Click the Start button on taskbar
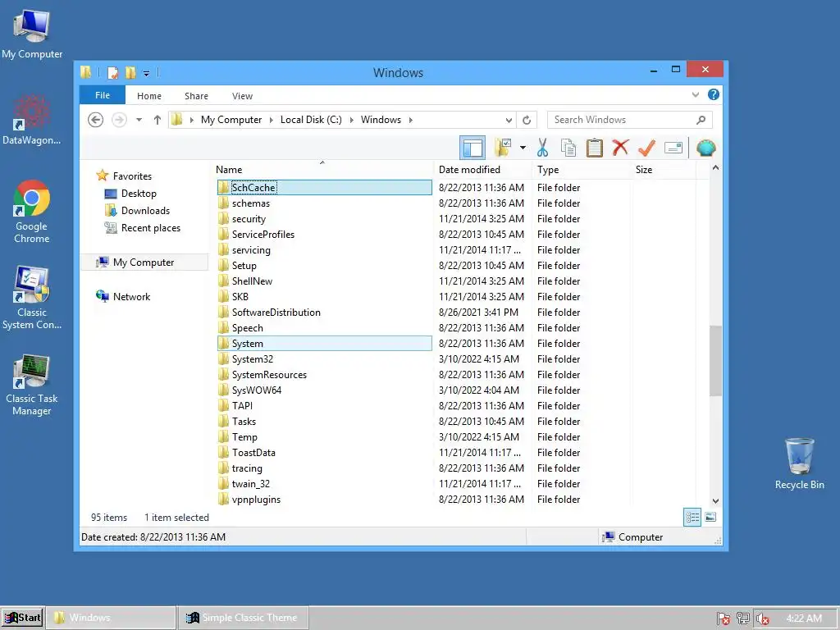Screen dimensions: 840x630 pyautogui.click(x=22, y=618)
